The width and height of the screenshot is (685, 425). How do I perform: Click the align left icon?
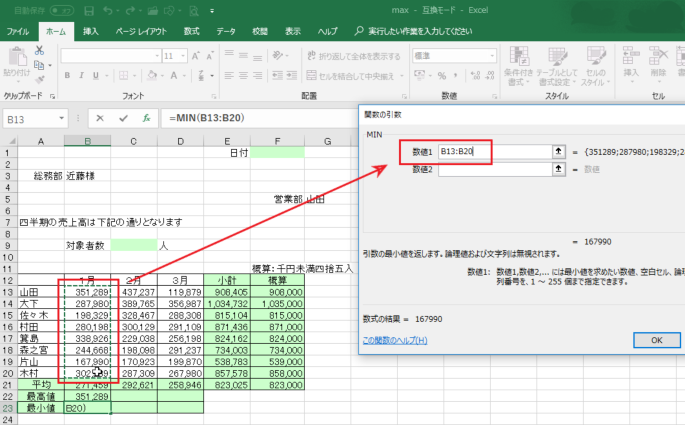(229, 76)
